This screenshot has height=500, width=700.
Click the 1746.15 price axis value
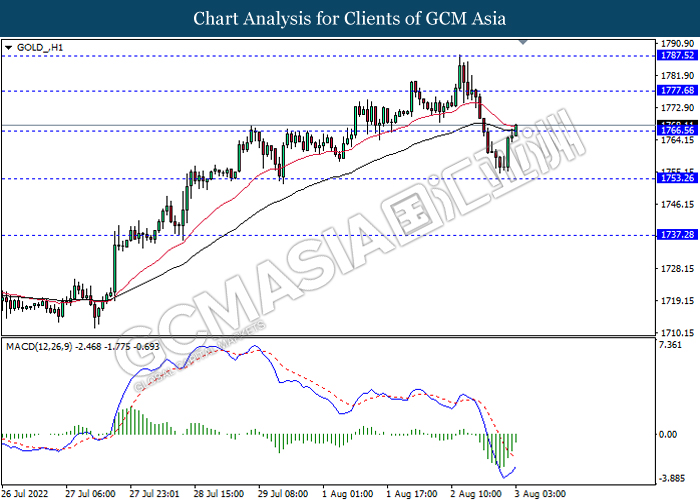coord(677,204)
